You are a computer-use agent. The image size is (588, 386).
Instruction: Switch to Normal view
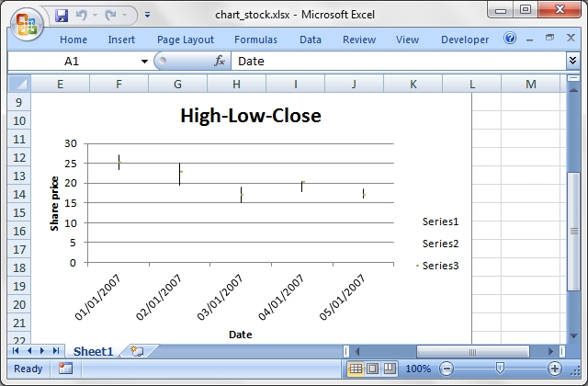click(356, 369)
